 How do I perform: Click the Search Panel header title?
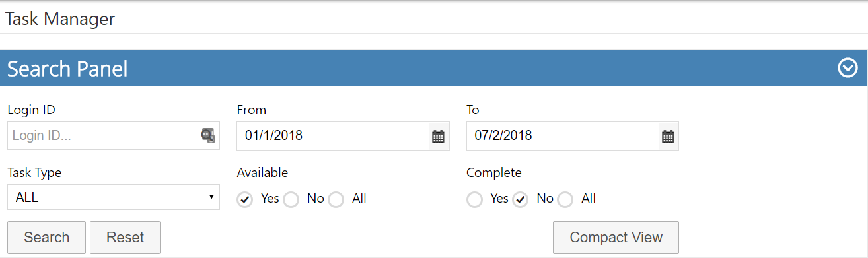(x=67, y=69)
